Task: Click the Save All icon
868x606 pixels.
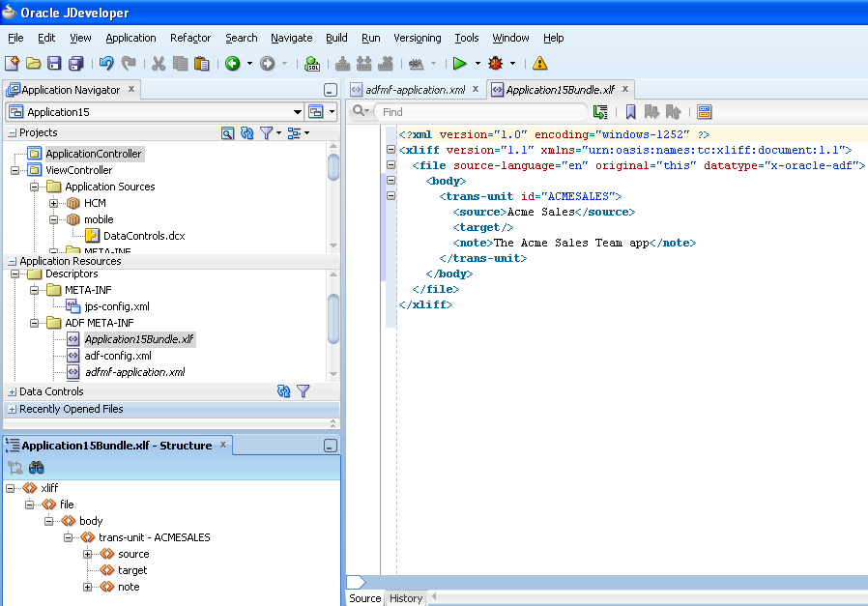Action: [75, 64]
